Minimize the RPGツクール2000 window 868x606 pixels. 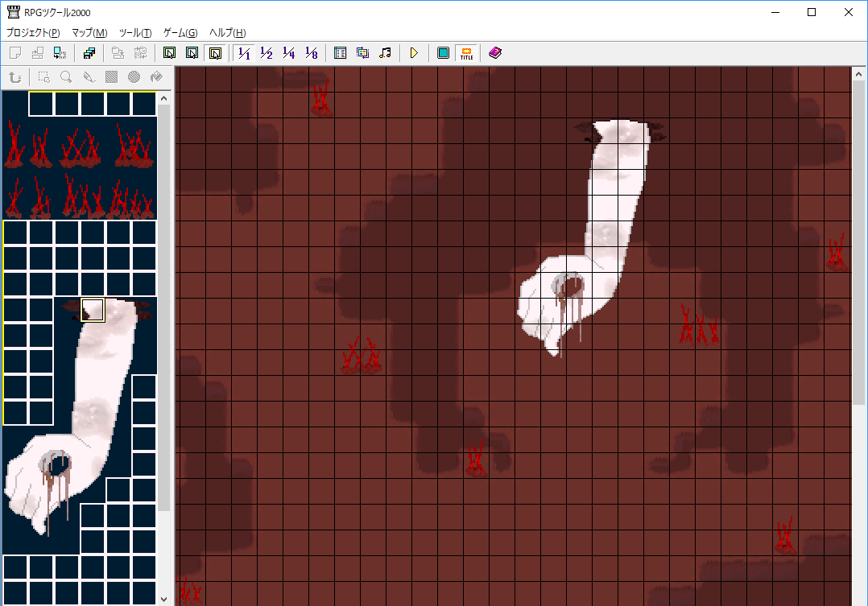[775, 12]
